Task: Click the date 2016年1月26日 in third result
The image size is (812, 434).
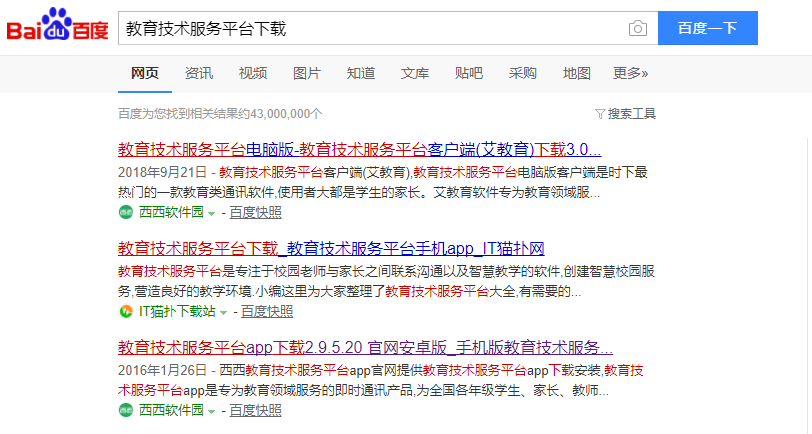Action: click(x=162, y=370)
